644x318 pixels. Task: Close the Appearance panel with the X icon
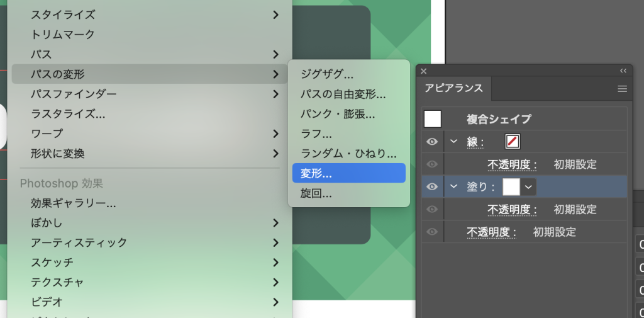point(424,71)
